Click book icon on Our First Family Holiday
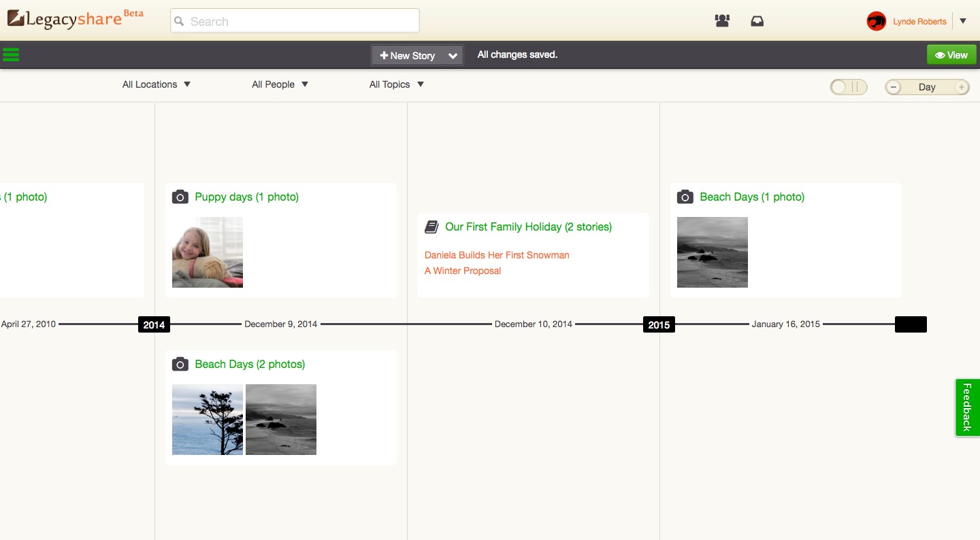The height and width of the screenshot is (540, 980). pos(431,227)
